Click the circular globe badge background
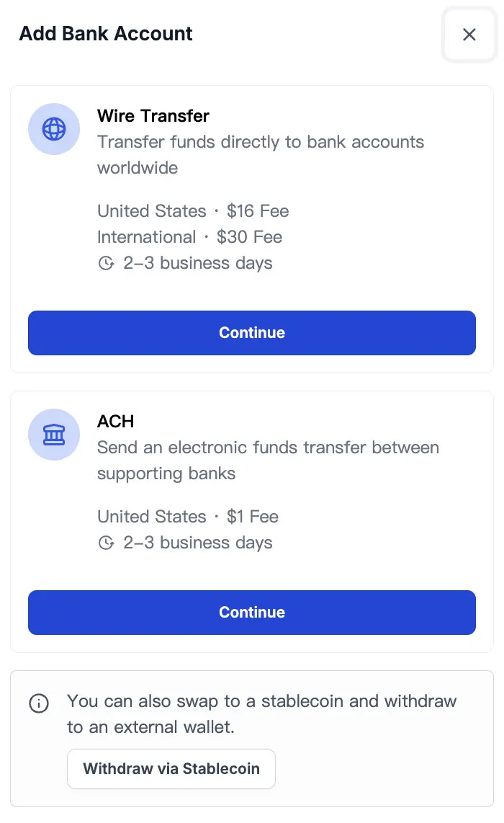 [54, 129]
